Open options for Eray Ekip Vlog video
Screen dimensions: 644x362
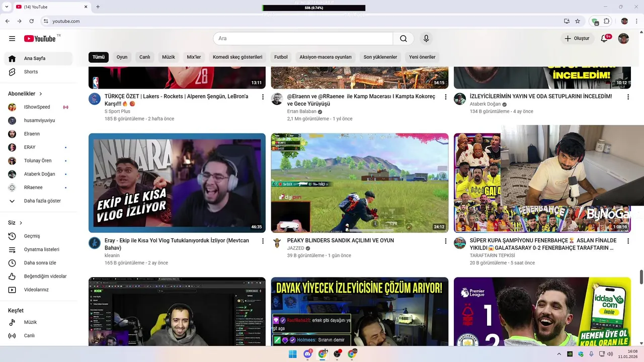coord(263,241)
